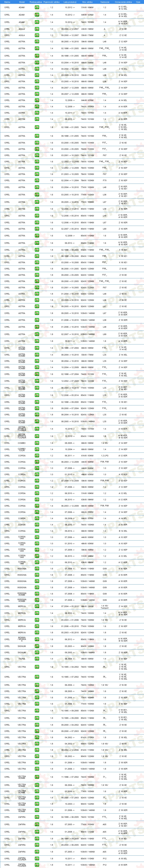Click fuel icon in SIGNUM 103kW / 140KM row

pyautogui.click(x=37, y=652)
